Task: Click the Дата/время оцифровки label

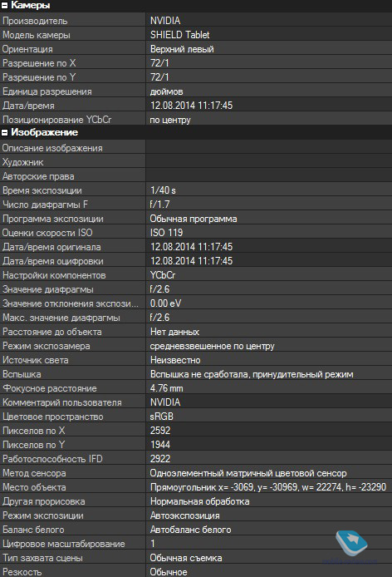Action: [x=53, y=261]
